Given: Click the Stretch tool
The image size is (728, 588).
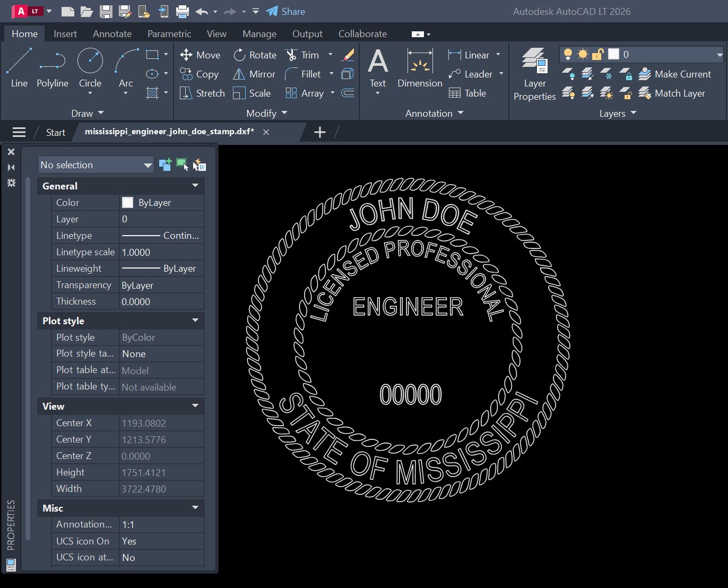Looking at the screenshot, I should (x=202, y=93).
